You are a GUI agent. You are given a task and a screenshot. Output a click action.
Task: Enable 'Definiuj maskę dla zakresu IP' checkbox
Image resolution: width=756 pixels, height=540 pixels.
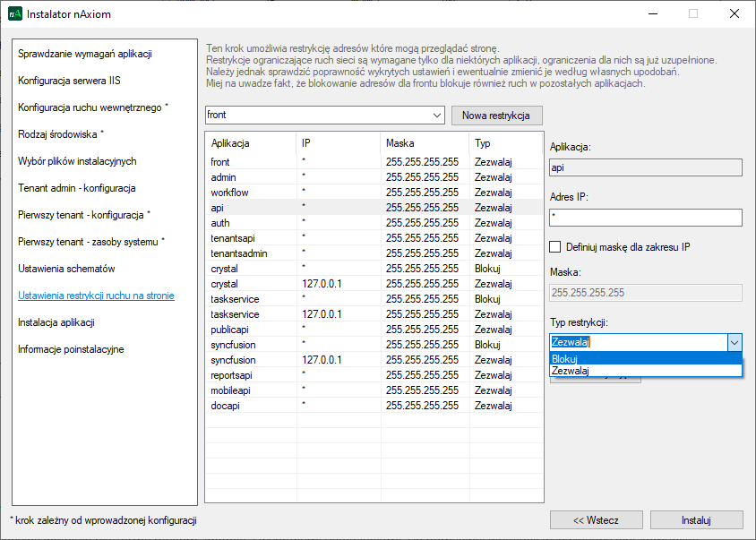(x=555, y=247)
